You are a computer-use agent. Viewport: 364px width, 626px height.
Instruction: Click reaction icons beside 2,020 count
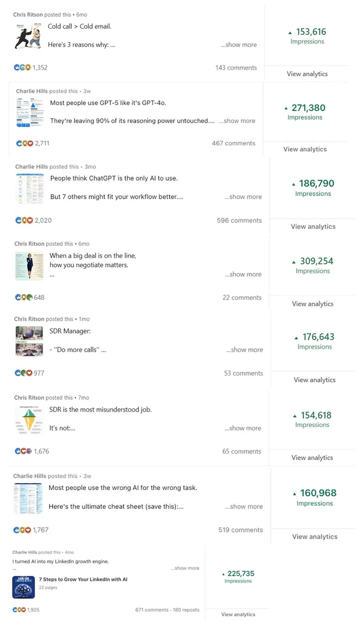pyautogui.click(x=24, y=220)
